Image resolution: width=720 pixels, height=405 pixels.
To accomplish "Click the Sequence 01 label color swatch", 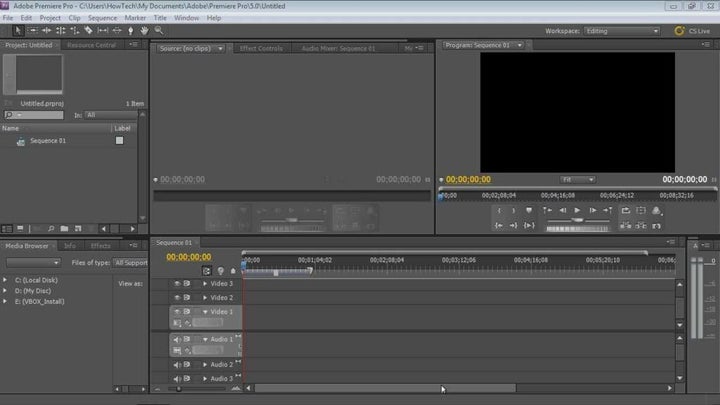I will (x=120, y=141).
